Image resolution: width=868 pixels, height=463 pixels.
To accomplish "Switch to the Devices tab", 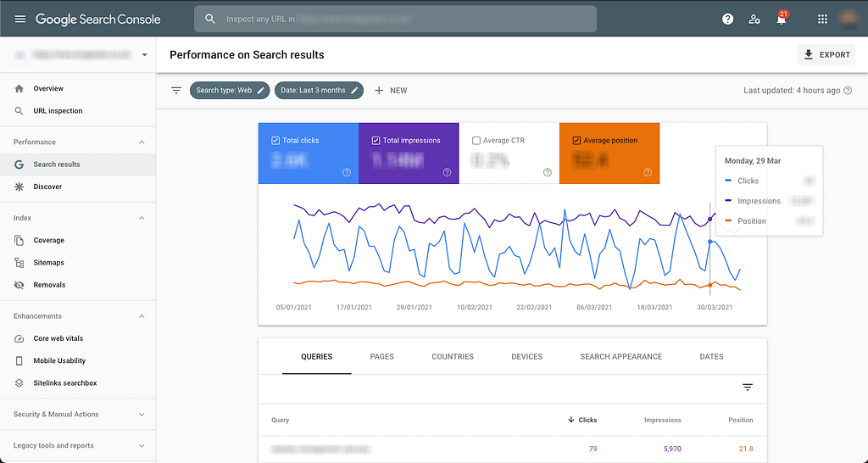I will pos(527,357).
